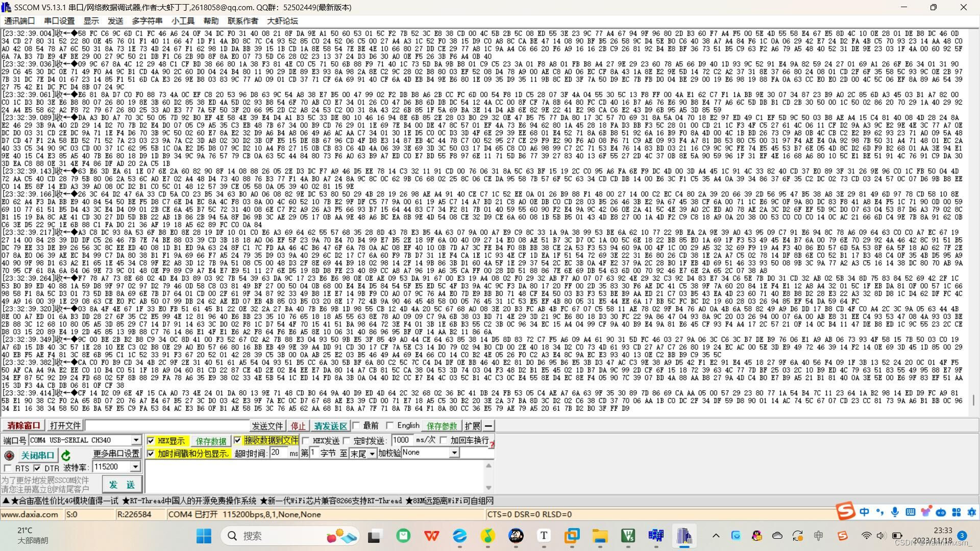980x551 pixels.
Task: Open the 115200 baud rate dropdown
Action: tap(135, 467)
